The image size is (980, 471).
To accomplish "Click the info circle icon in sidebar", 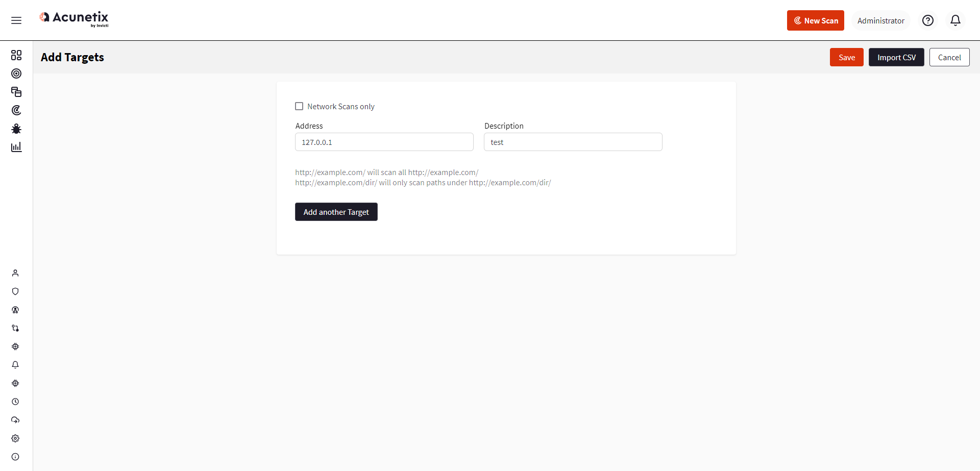I will coord(15,457).
